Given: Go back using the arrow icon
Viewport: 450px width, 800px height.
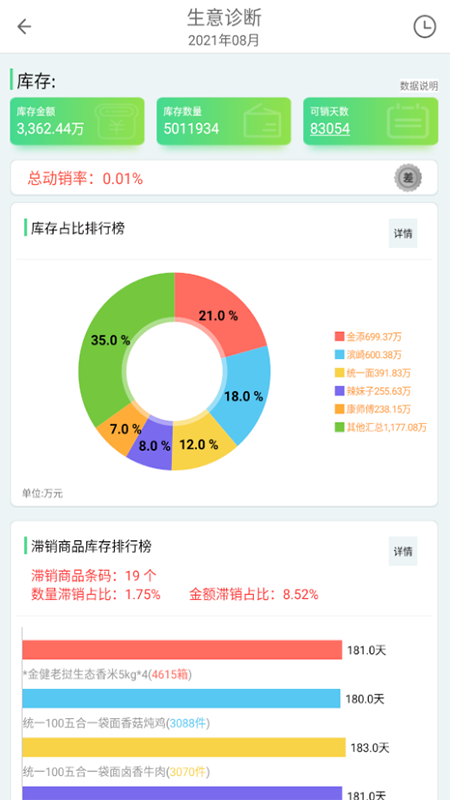Looking at the screenshot, I should pyautogui.click(x=24, y=27).
